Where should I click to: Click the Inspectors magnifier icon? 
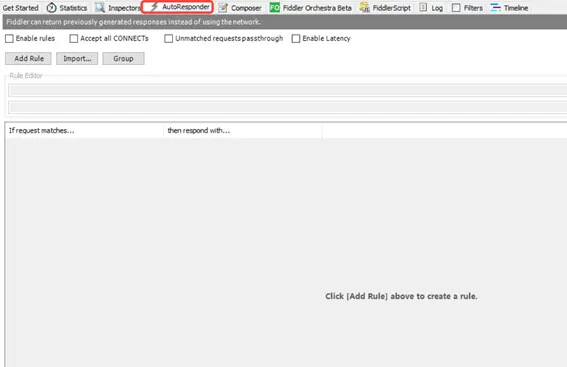pyautogui.click(x=100, y=7)
